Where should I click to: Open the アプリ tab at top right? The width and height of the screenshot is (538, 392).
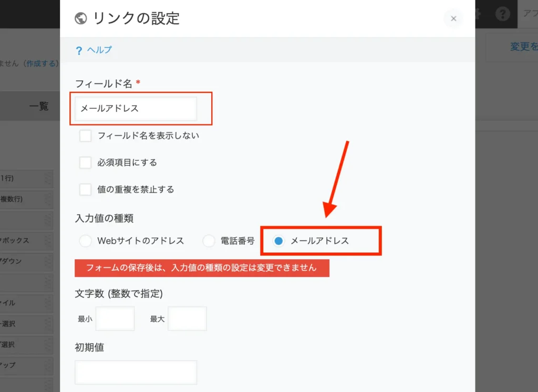pos(531,14)
